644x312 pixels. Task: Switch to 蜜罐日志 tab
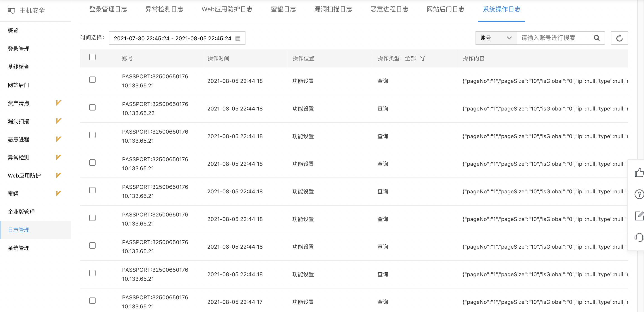point(284,9)
